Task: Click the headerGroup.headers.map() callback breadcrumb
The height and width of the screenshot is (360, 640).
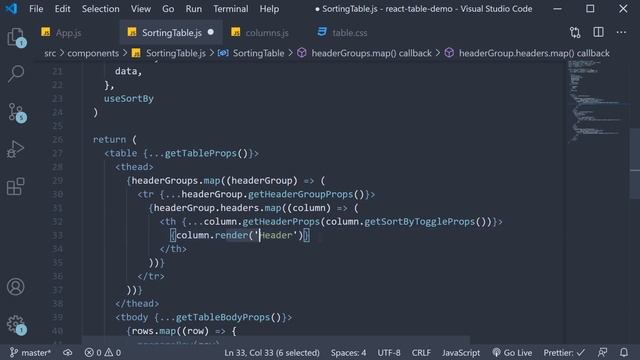Action: click(534, 53)
